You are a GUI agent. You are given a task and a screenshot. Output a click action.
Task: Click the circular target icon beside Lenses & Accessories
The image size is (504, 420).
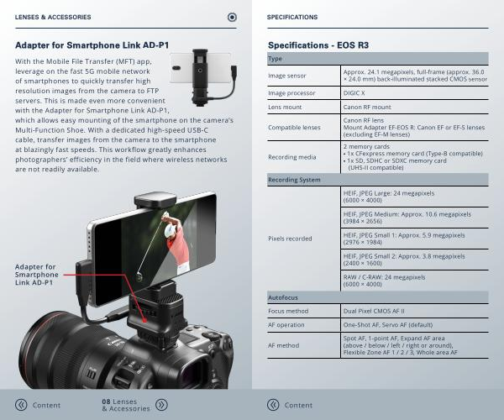232,17
